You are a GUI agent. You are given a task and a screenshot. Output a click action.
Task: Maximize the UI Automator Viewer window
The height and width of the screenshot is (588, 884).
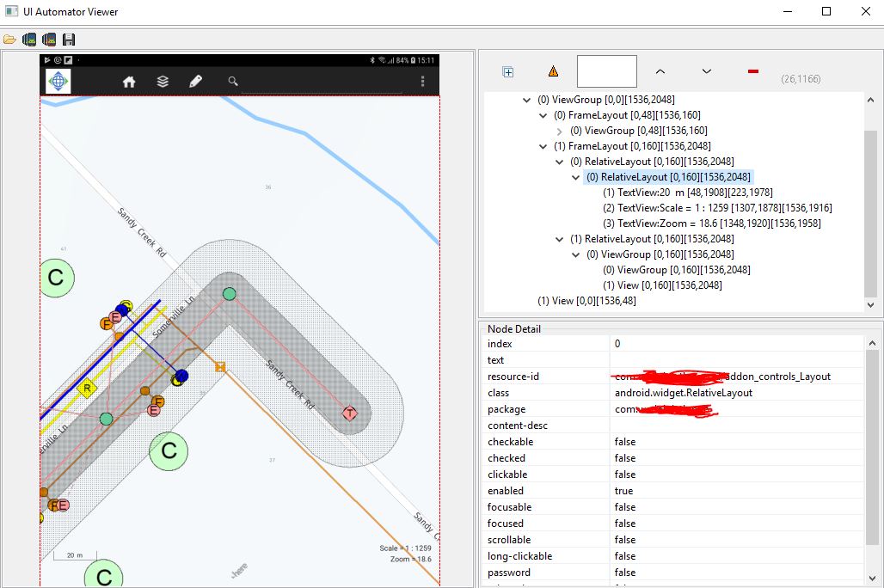point(826,11)
